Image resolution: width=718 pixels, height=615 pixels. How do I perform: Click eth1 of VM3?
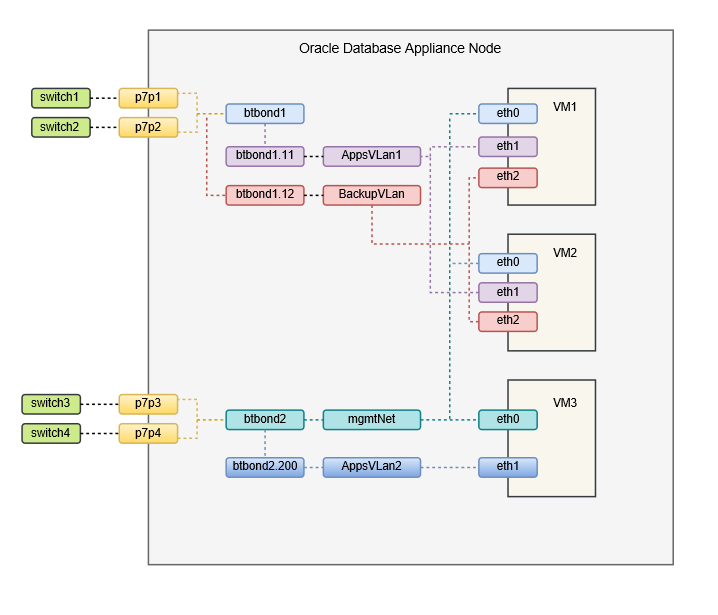508,467
